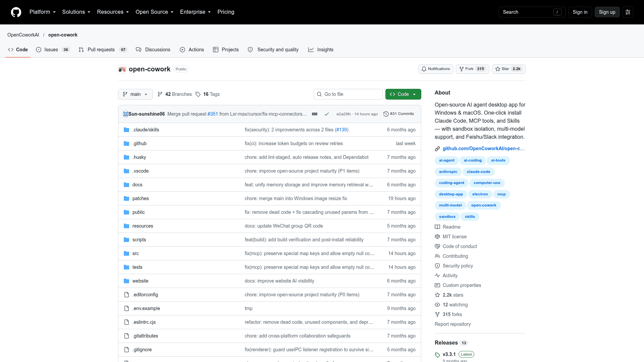
Task: View the 16 Tags list
Action: 208,94
